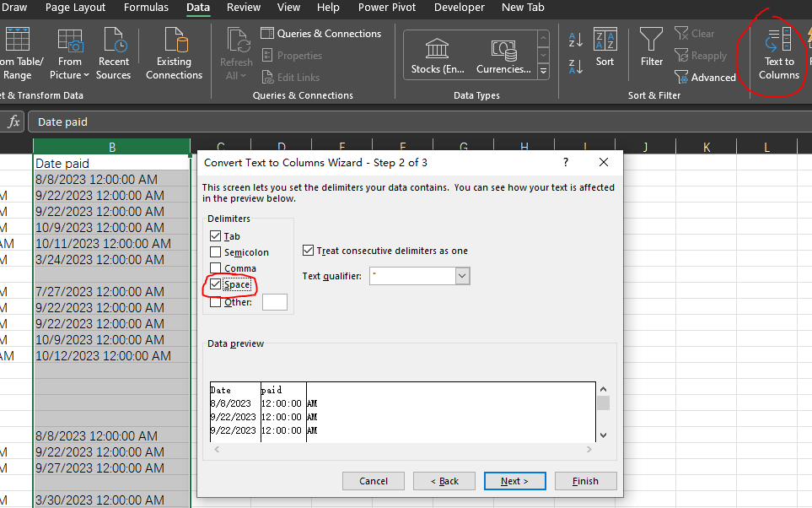The height and width of the screenshot is (508, 812).
Task: Open View tab
Action: point(288,8)
